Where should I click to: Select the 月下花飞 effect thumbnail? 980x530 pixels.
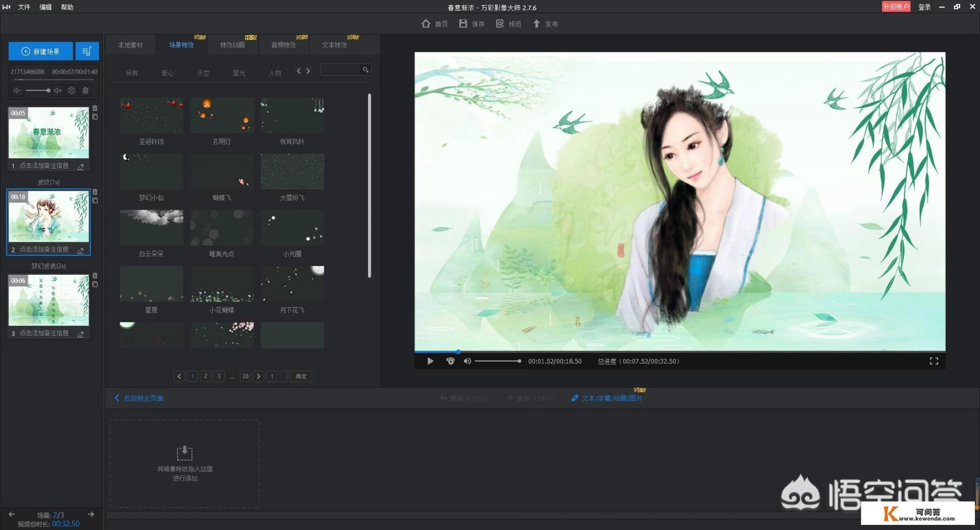(x=292, y=284)
